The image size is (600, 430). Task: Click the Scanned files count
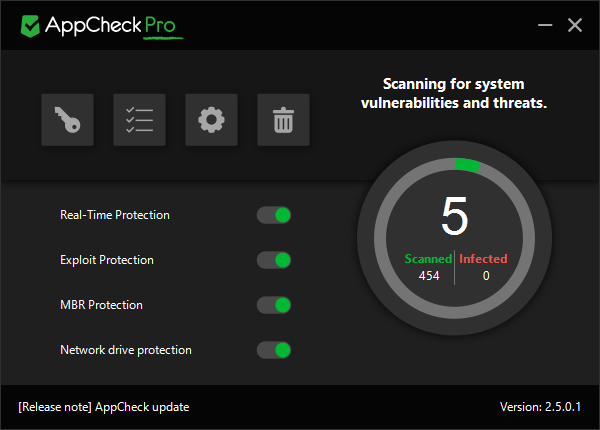tap(429, 275)
